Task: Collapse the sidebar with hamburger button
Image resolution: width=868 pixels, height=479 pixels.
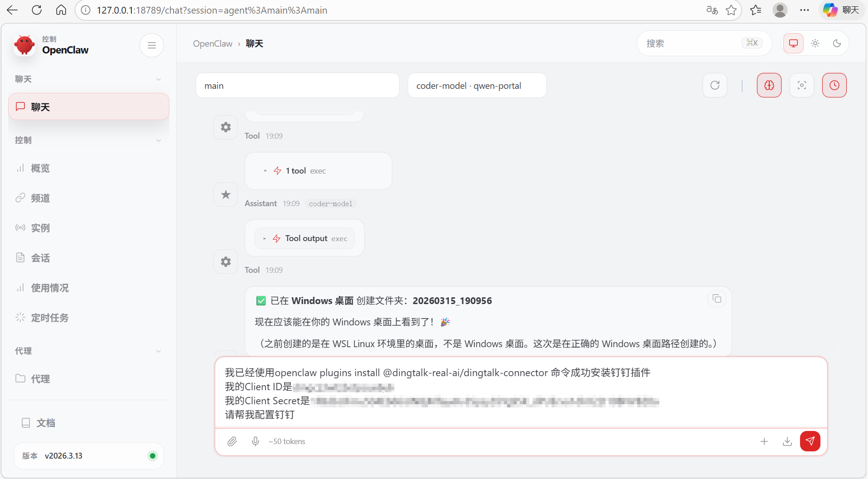Action: click(152, 45)
